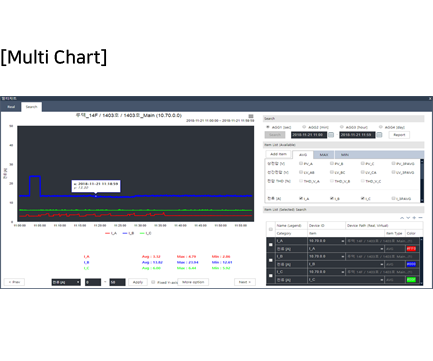Check the PV_3PAVG item checkbox

point(393,163)
